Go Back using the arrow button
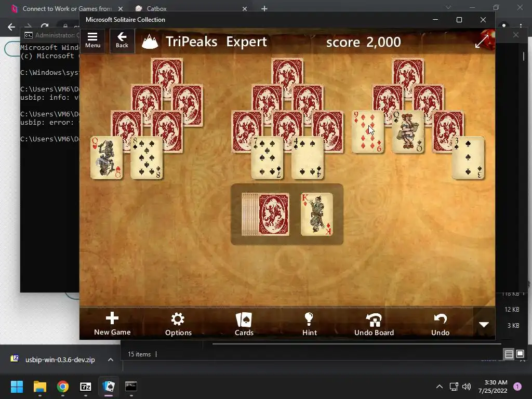This screenshot has height=399, width=532. pos(122,41)
